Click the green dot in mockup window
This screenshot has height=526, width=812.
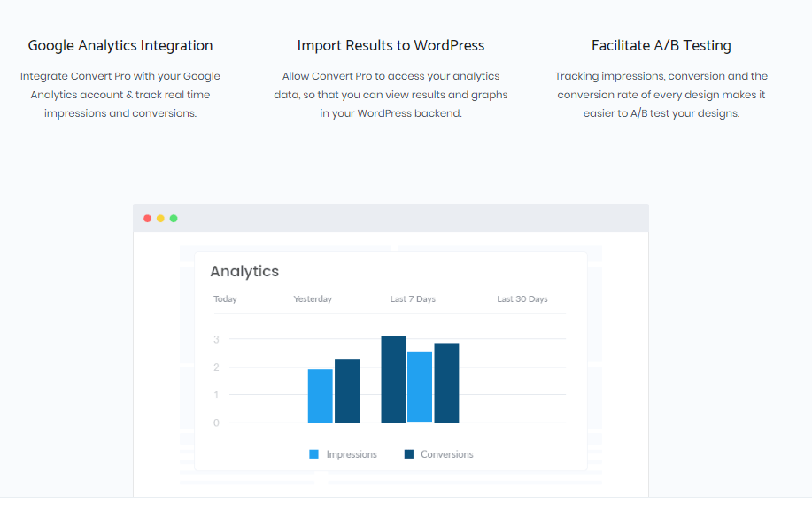pos(174,219)
